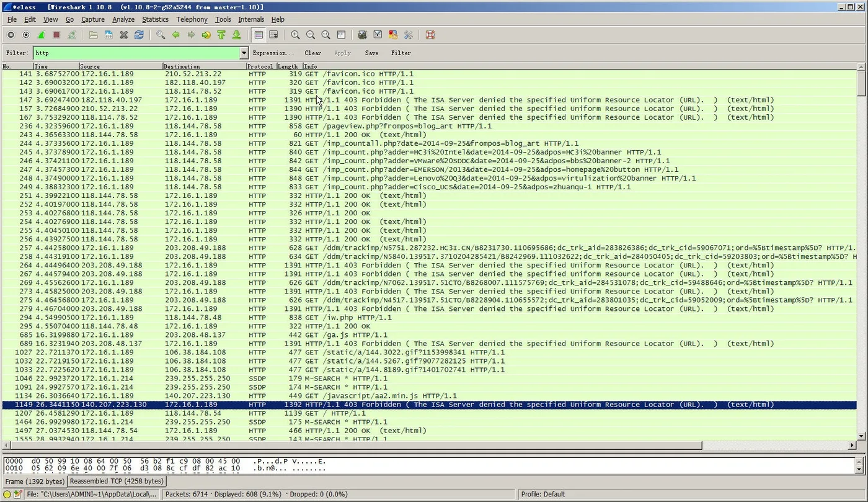Sort by the Info column header
868x502 pixels.
pos(580,66)
